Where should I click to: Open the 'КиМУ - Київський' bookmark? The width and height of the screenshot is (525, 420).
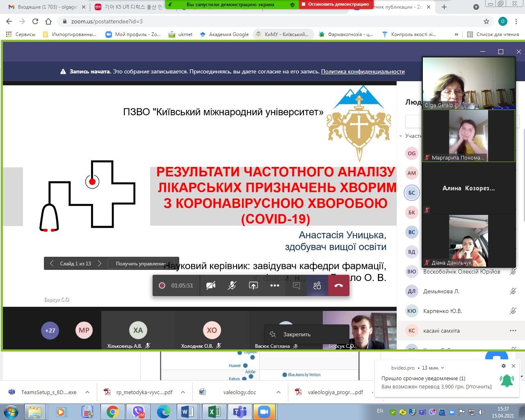click(282, 34)
